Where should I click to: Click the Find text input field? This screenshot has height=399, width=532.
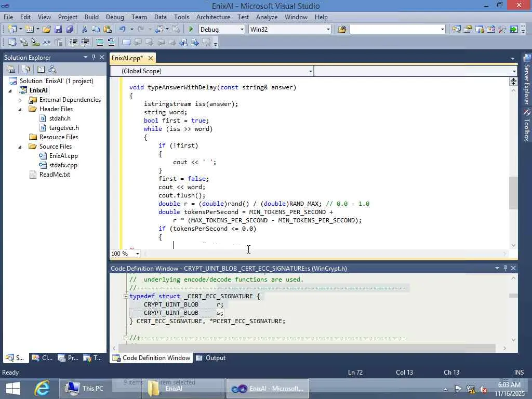(x=395, y=30)
